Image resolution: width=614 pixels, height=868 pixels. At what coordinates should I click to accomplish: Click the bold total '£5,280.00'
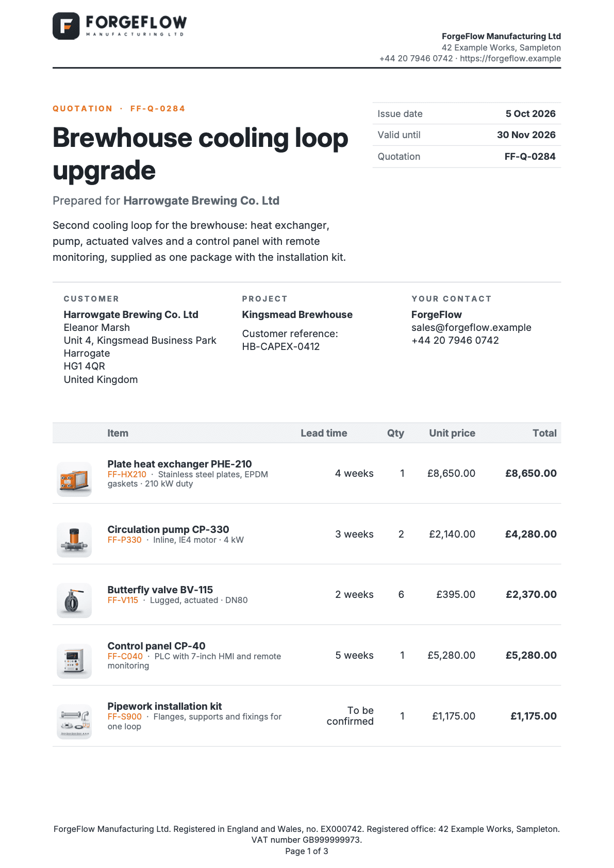coord(531,655)
